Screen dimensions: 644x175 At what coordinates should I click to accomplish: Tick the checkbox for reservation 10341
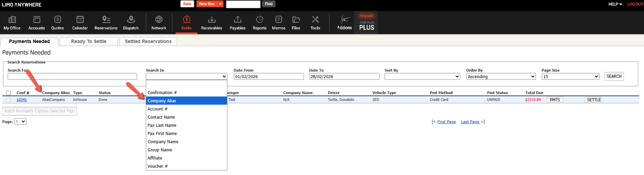[x=9, y=100]
